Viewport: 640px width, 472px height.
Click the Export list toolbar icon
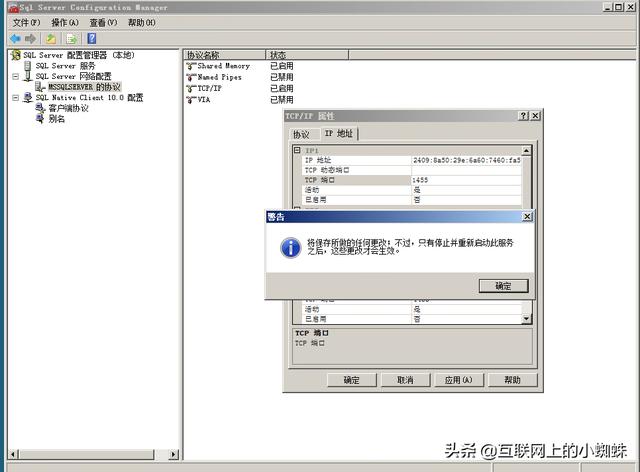click(72, 39)
